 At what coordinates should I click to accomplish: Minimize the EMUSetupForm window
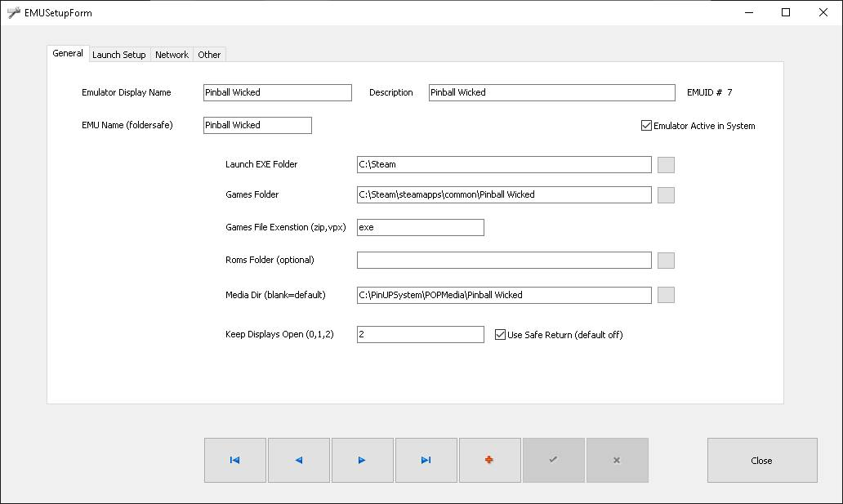[749, 12]
